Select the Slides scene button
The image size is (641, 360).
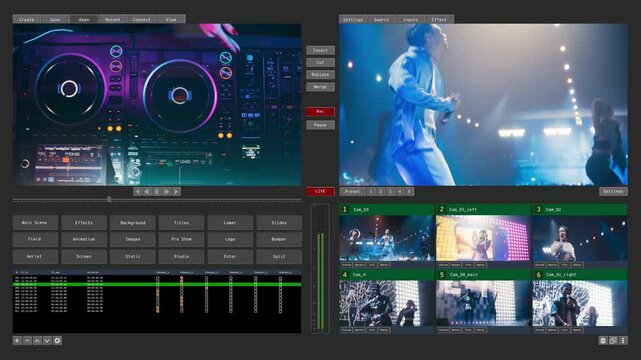(279, 223)
